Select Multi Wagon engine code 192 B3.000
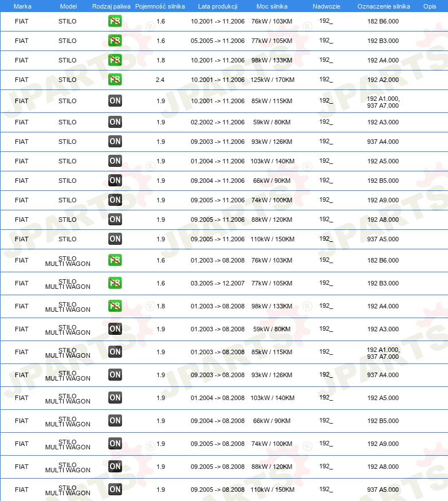This screenshot has width=448, height=501. (383, 283)
